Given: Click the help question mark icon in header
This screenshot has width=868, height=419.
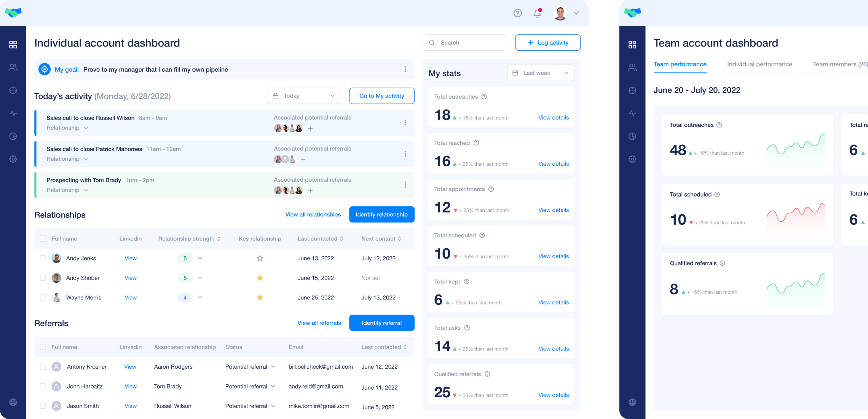Looking at the screenshot, I should click(517, 13).
